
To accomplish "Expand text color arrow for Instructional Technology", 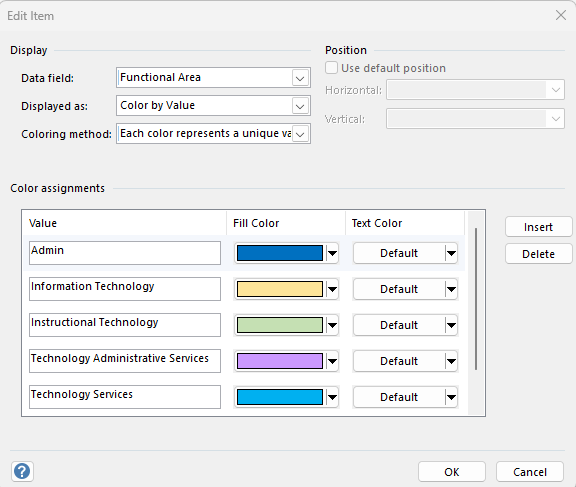I will tap(451, 325).
